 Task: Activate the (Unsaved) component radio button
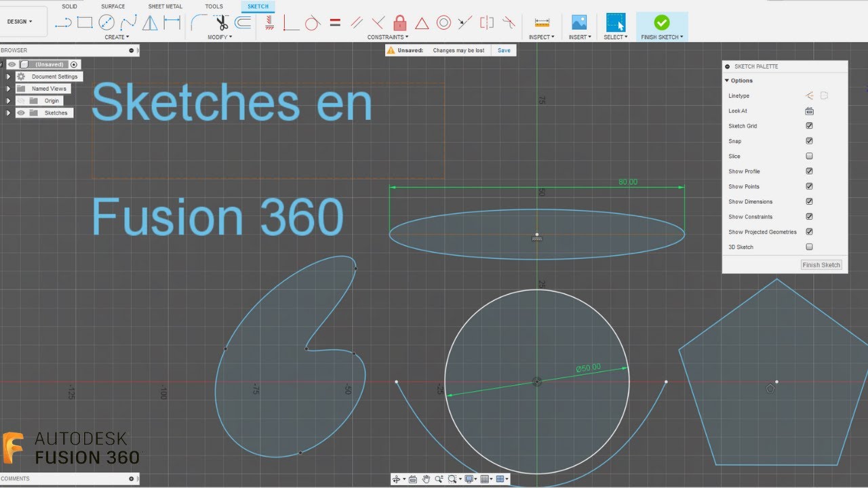point(75,64)
